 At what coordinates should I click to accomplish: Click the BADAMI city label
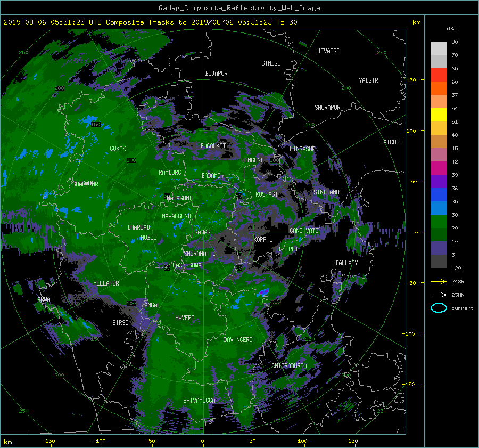tap(211, 176)
